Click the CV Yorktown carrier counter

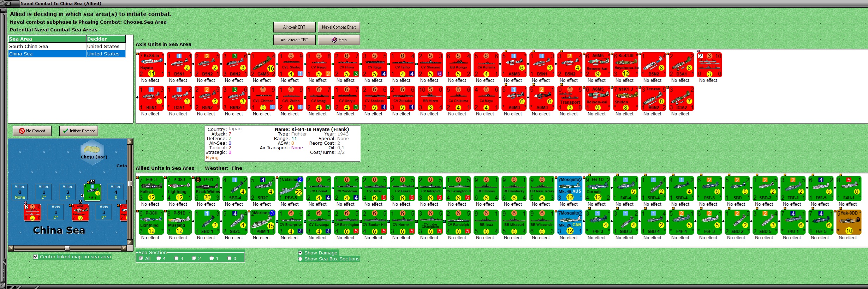(347, 189)
